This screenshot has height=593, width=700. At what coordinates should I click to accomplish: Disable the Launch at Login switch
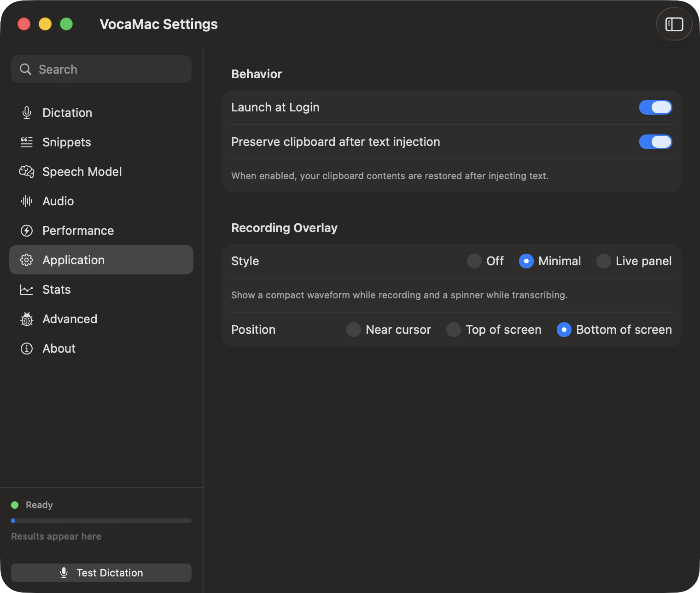pyautogui.click(x=655, y=107)
